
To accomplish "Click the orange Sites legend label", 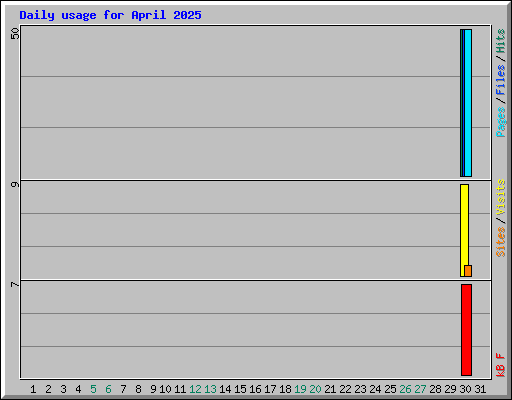I will [x=500, y=242].
